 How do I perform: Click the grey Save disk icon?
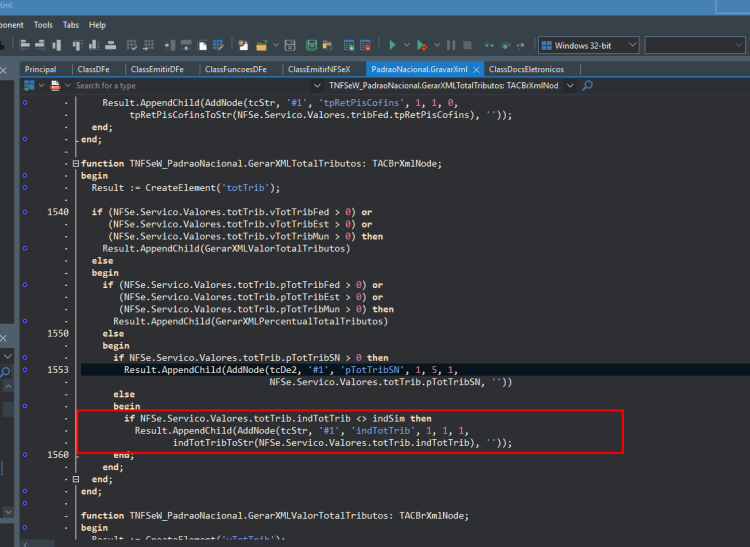tap(290, 45)
